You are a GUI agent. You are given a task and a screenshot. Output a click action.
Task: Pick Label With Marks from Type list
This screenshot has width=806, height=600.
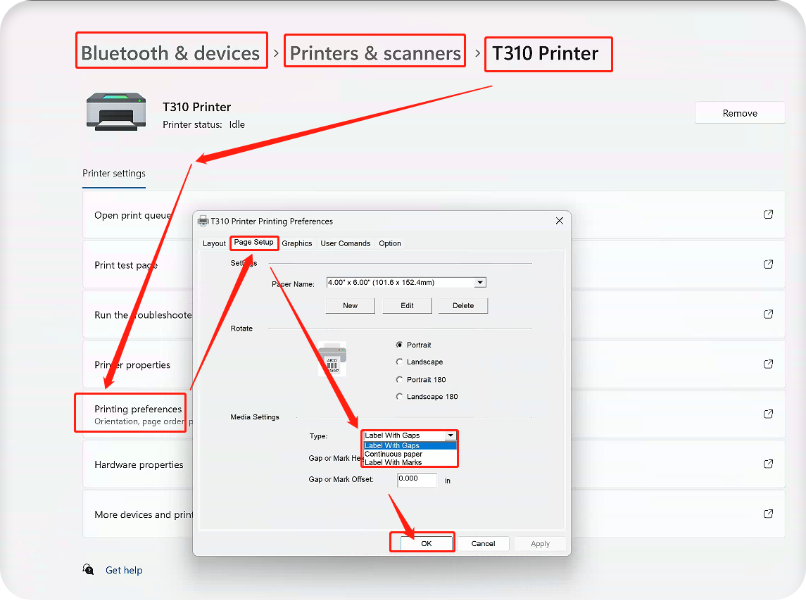(x=410, y=462)
